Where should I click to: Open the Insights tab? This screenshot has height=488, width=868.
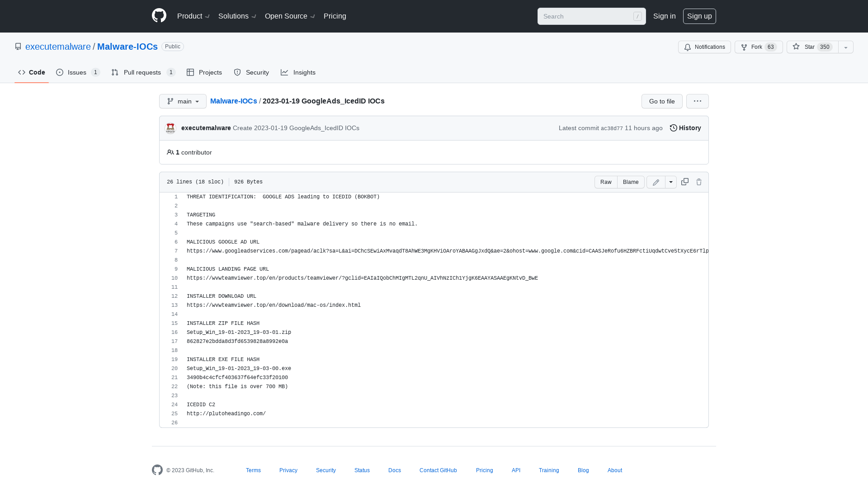(x=298, y=72)
